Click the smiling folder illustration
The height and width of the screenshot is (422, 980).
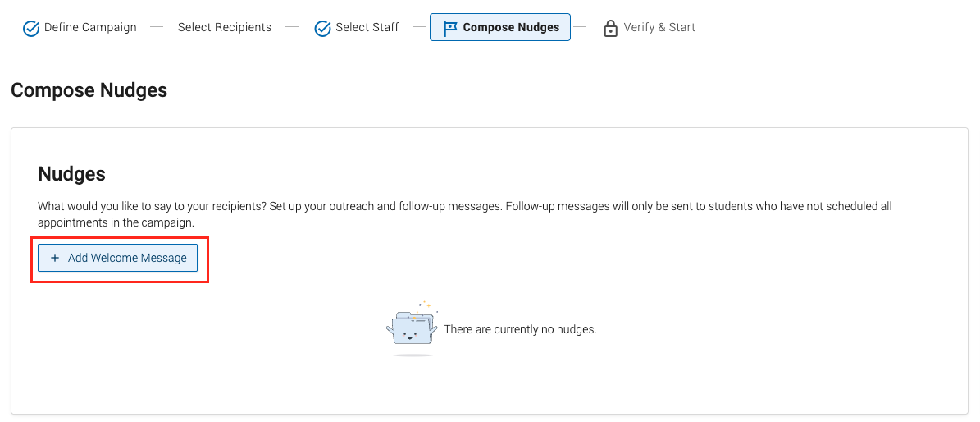pyautogui.click(x=412, y=328)
